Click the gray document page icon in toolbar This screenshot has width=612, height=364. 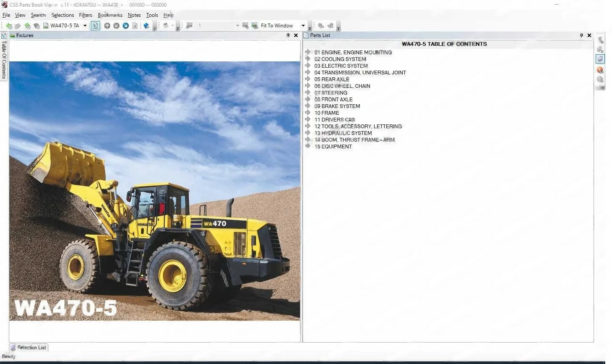click(135, 26)
